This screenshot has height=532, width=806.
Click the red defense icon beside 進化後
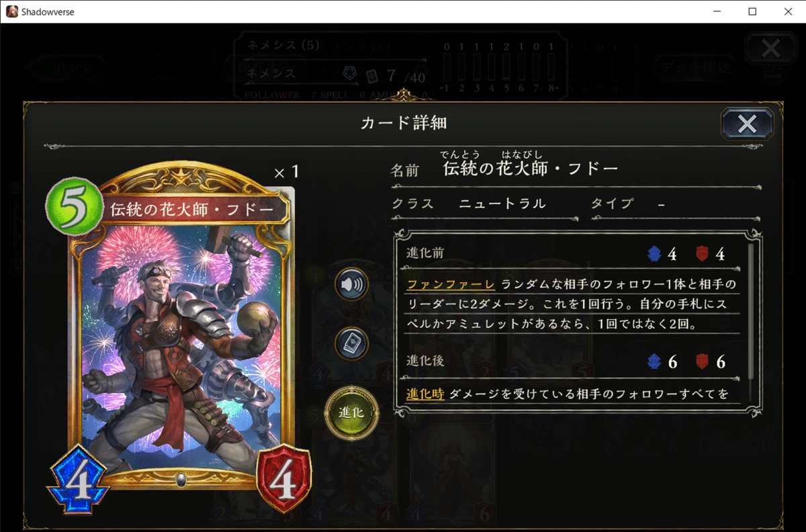[x=703, y=363]
